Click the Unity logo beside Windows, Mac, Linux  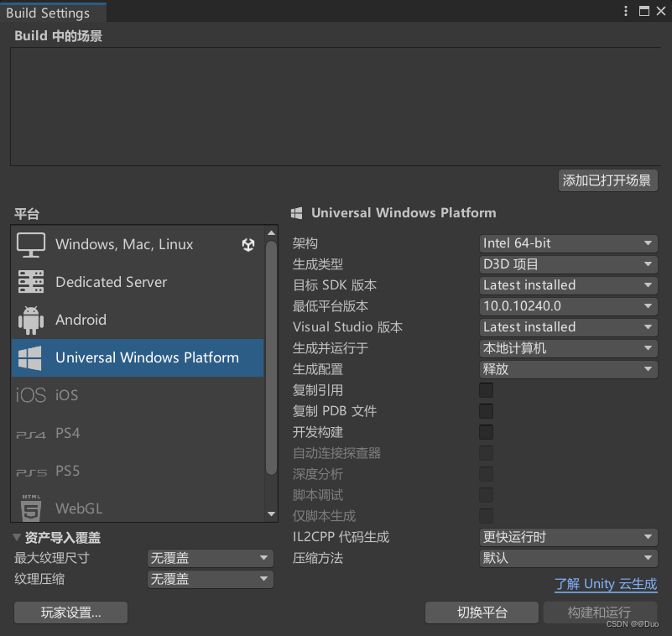click(x=248, y=245)
